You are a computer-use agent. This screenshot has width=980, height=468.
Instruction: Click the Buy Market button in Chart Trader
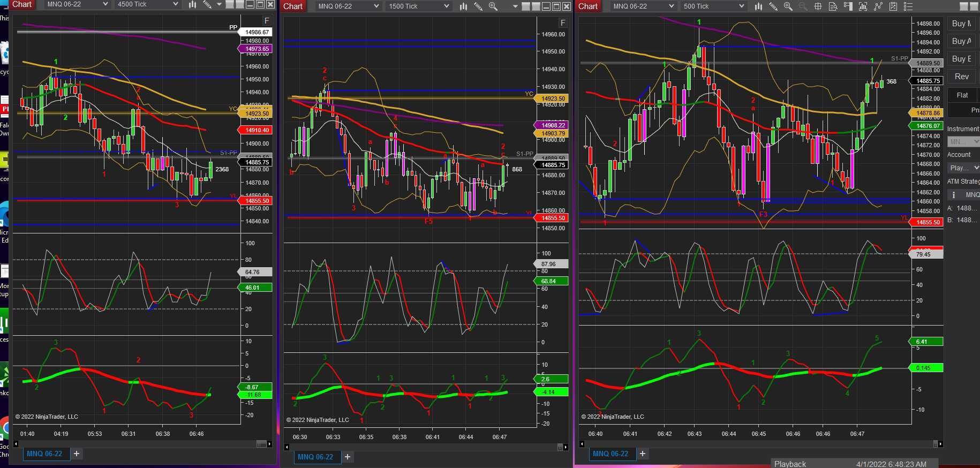point(963,24)
